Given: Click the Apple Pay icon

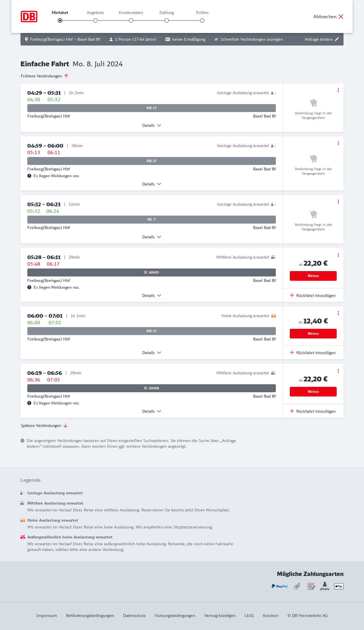Looking at the screenshot, I should coord(339,586).
